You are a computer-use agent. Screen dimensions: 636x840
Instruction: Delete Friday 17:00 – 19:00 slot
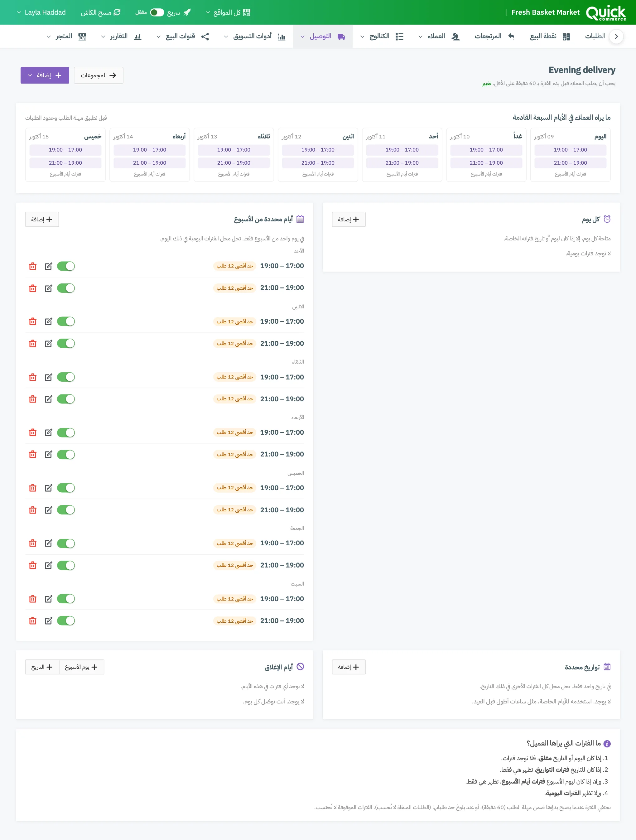tap(33, 543)
